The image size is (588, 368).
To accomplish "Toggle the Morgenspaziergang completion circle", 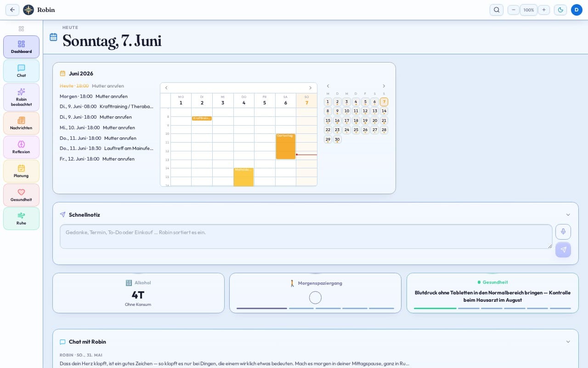I will point(315,298).
